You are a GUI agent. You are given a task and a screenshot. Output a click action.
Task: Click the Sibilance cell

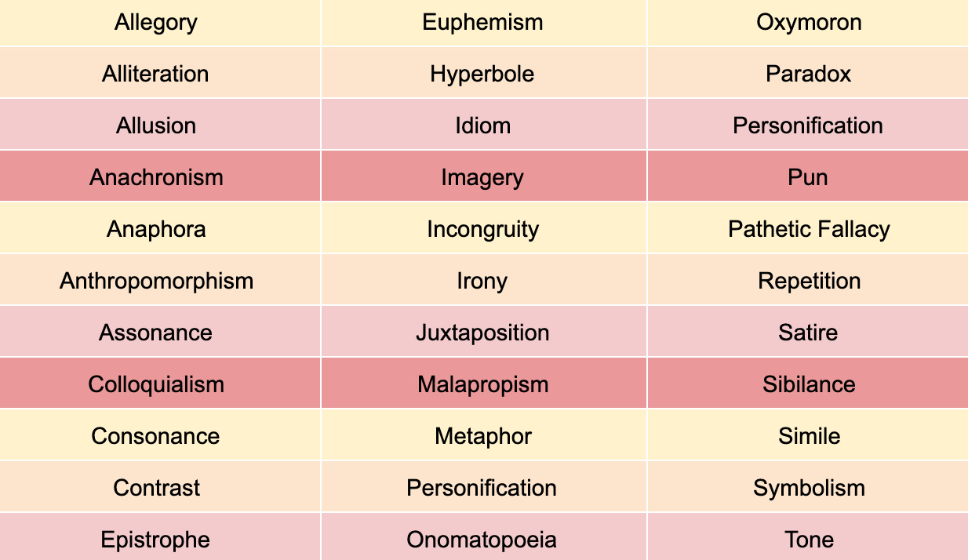[x=808, y=384]
